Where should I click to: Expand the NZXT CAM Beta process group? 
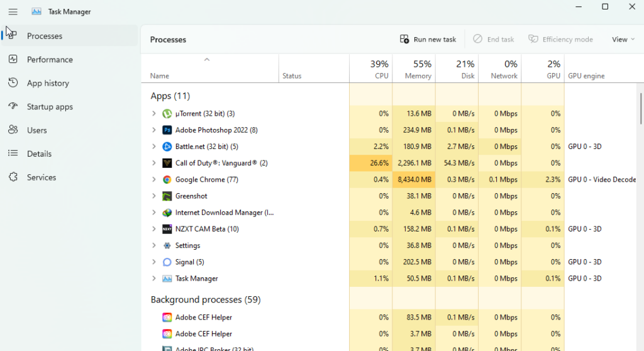pyautogui.click(x=154, y=229)
